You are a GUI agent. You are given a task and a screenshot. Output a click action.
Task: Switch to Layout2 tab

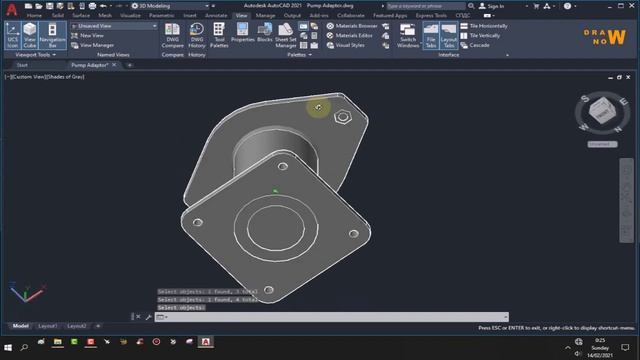pos(76,326)
